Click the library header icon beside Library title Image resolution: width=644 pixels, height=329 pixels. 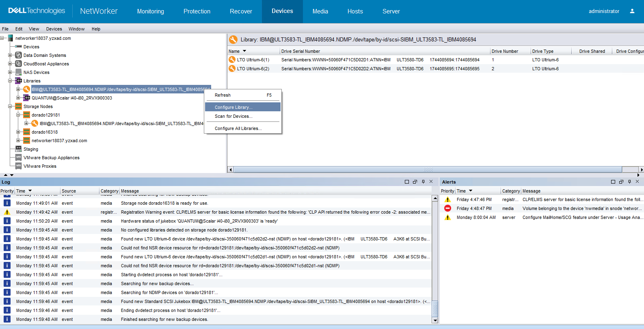click(233, 39)
